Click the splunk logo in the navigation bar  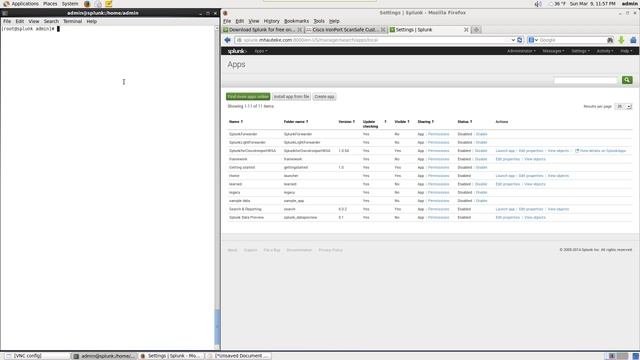(x=237, y=51)
